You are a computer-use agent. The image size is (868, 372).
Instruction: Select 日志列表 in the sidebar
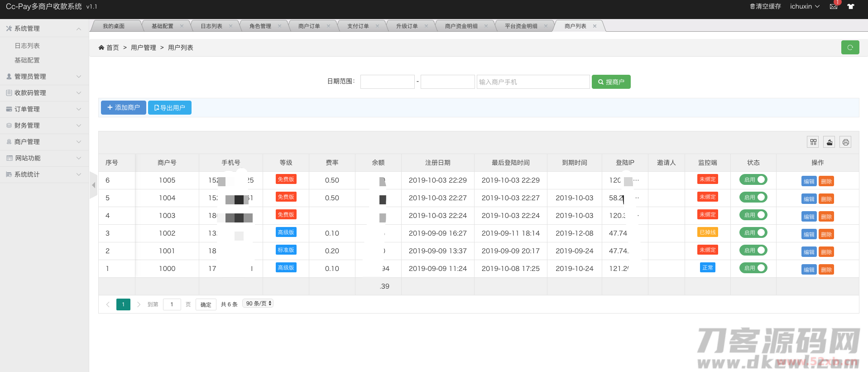(x=27, y=46)
